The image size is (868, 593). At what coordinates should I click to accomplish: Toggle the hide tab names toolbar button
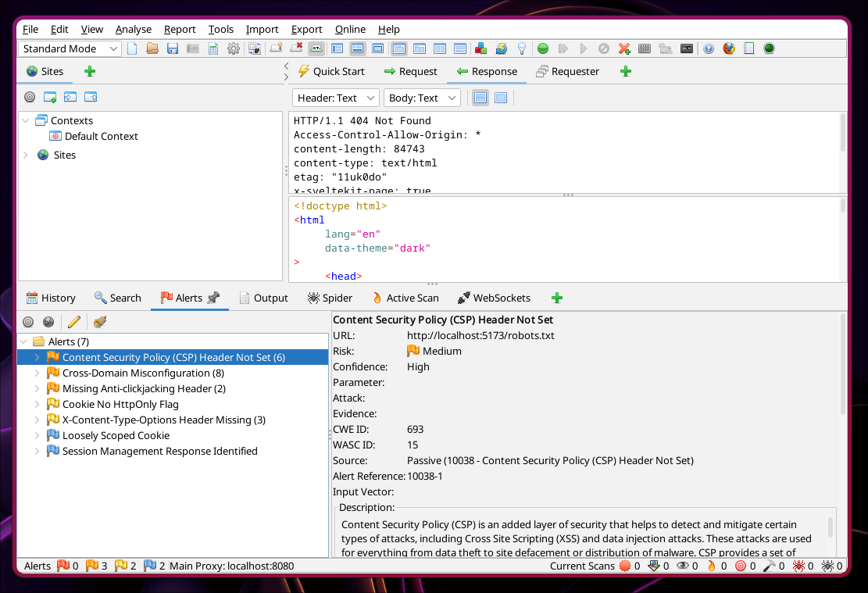pos(316,48)
